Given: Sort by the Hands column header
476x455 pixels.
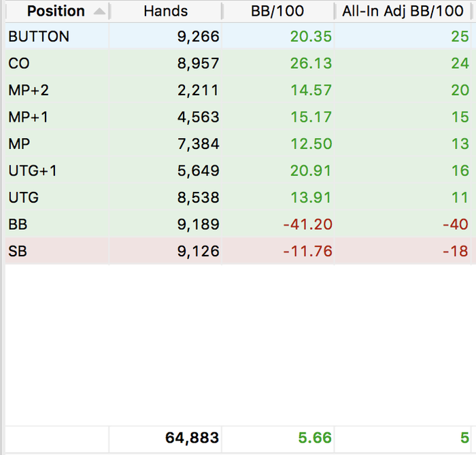Looking at the screenshot, I should [165, 12].
